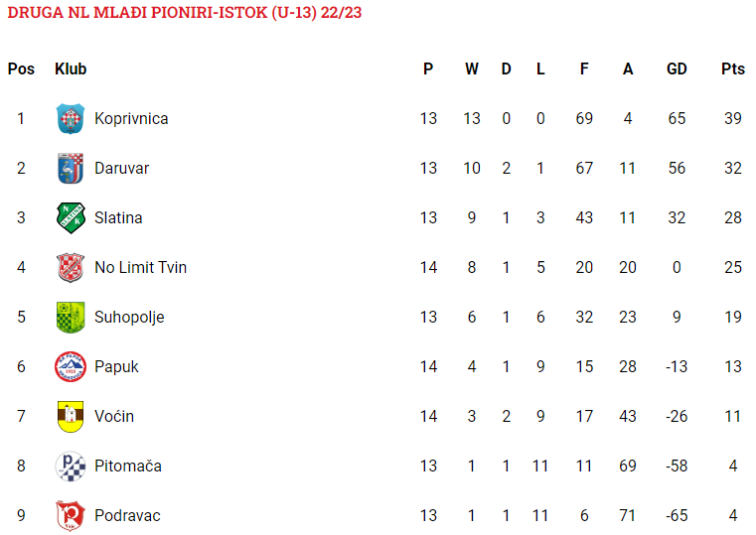Click the No Limit Tvin crest
756x535 pixels.
71,267
